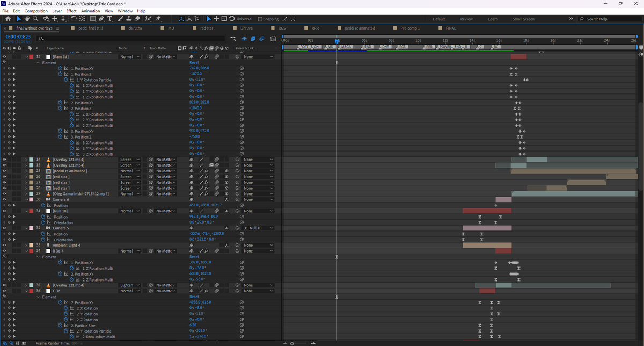Click Reset for C 3d Element effect

coord(194,297)
